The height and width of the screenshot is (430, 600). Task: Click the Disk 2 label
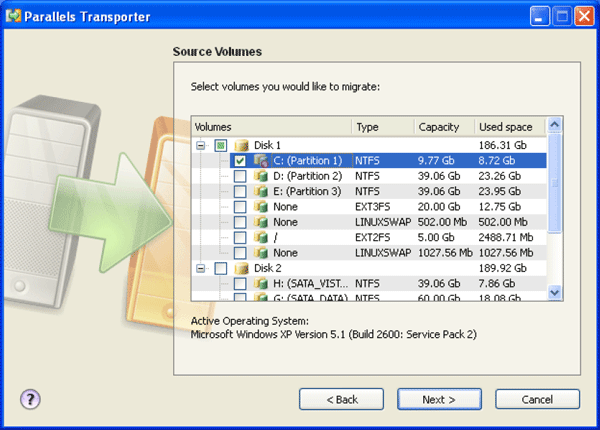pyautogui.click(x=267, y=268)
